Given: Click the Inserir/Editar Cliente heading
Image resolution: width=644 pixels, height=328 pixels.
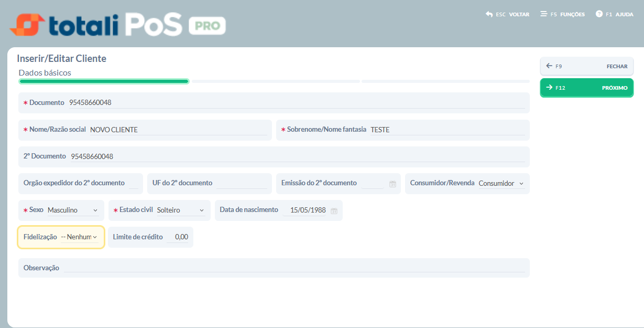Looking at the screenshot, I should (61, 58).
